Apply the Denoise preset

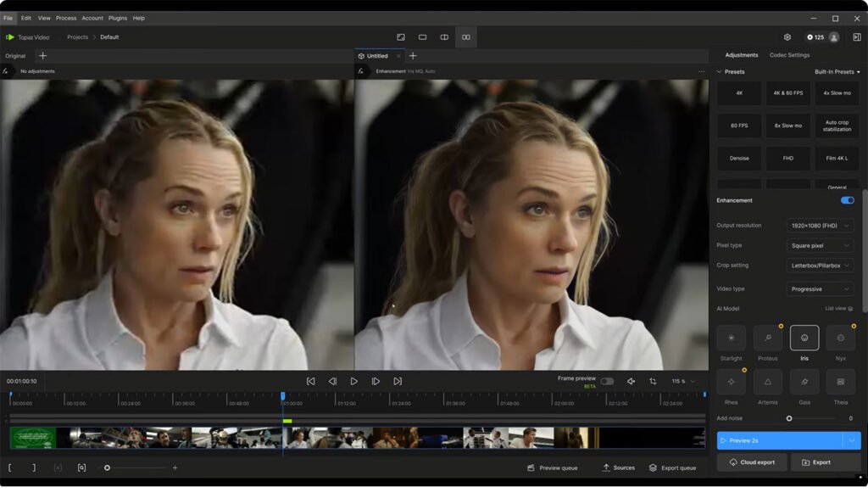739,158
